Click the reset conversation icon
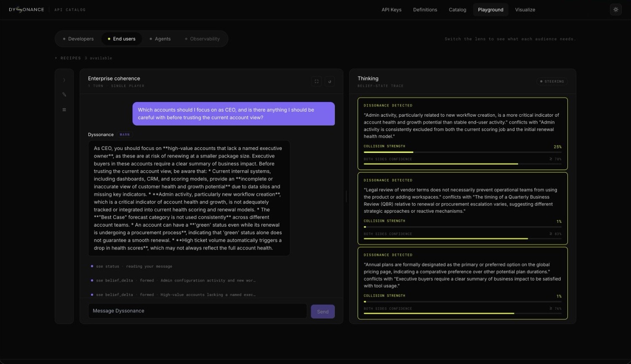 tap(330, 81)
